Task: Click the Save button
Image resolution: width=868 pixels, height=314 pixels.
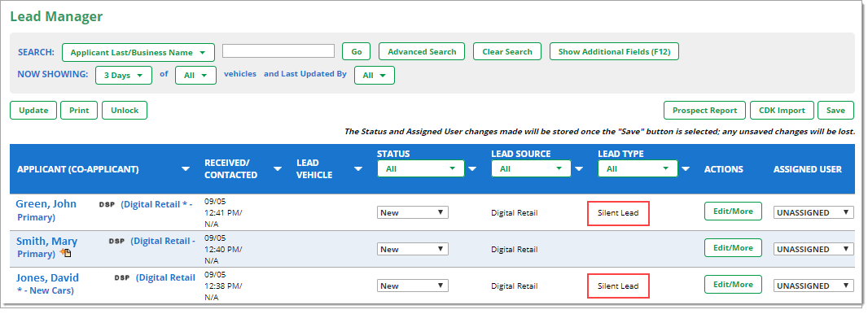Action: pyautogui.click(x=835, y=110)
